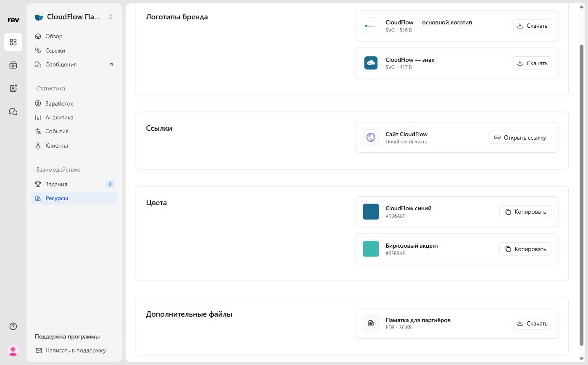Open the dashboard grid icon in rail
Image resolution: width=588 pixels, height=365 pixels.
pos(13,42)
